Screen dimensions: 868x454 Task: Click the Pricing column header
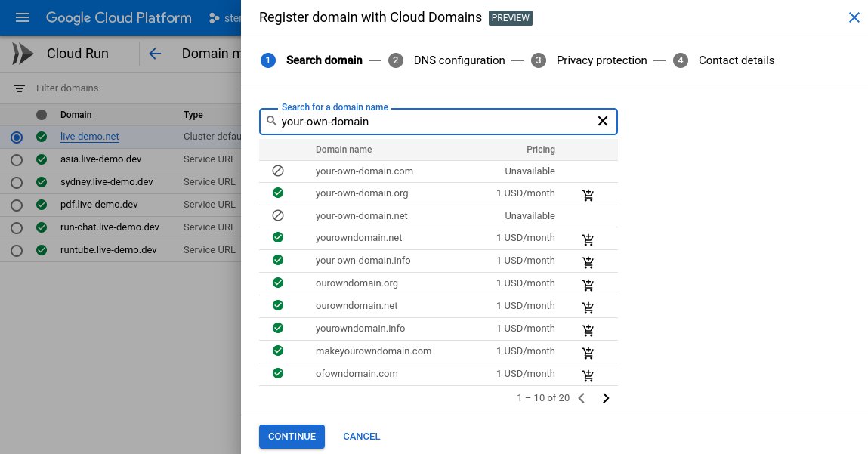[x=541, y=150]
